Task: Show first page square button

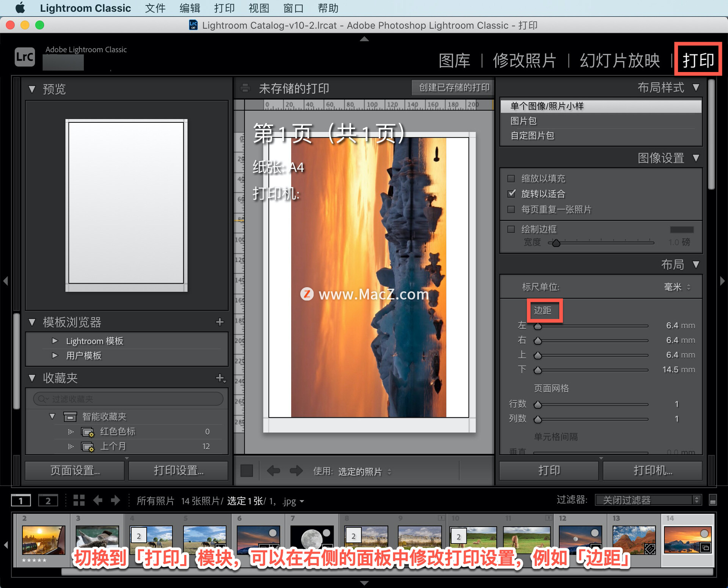Action: click(246, 471)
